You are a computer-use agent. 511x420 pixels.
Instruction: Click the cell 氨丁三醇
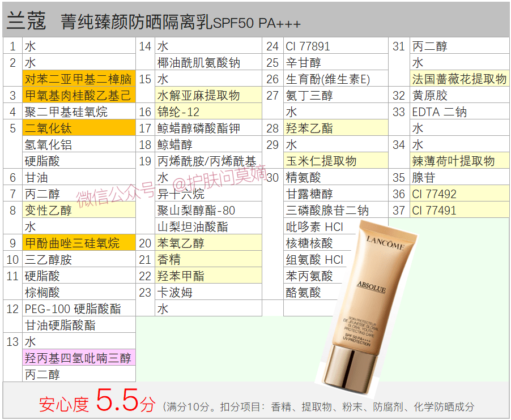tap(336, 95)
